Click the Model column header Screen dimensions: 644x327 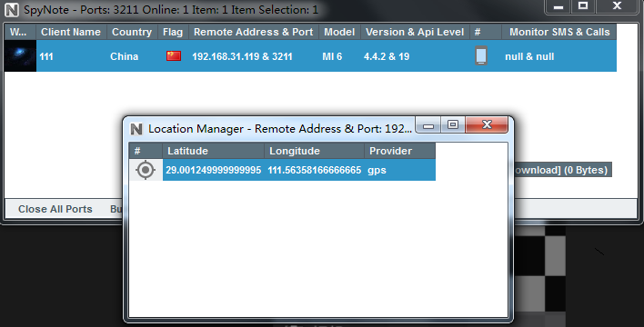click(339, 32)
